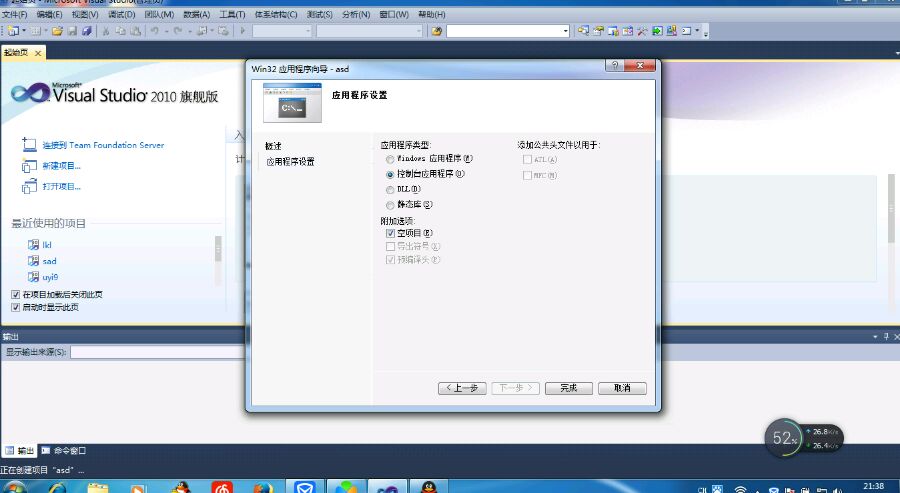The width and height of the screenshot is (900, 493).
Task: Click the Cut scissors icon
Action: 106,31
